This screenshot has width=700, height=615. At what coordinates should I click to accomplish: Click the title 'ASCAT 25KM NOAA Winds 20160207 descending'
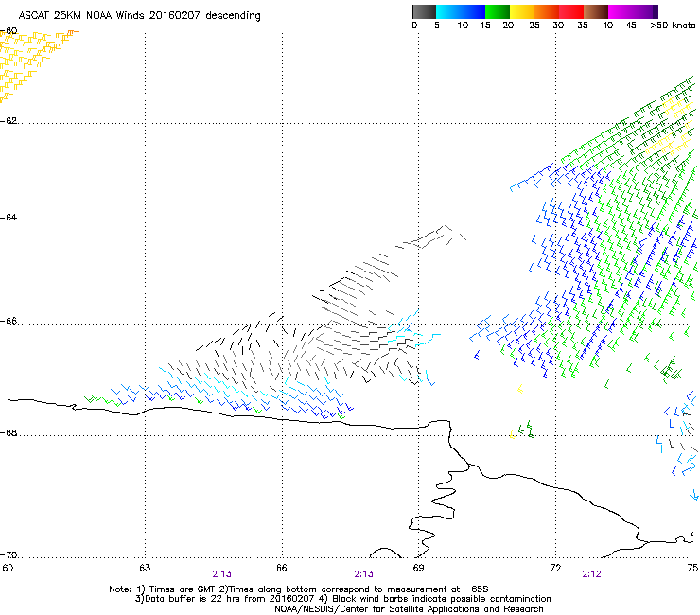click(x=139, y=16)
